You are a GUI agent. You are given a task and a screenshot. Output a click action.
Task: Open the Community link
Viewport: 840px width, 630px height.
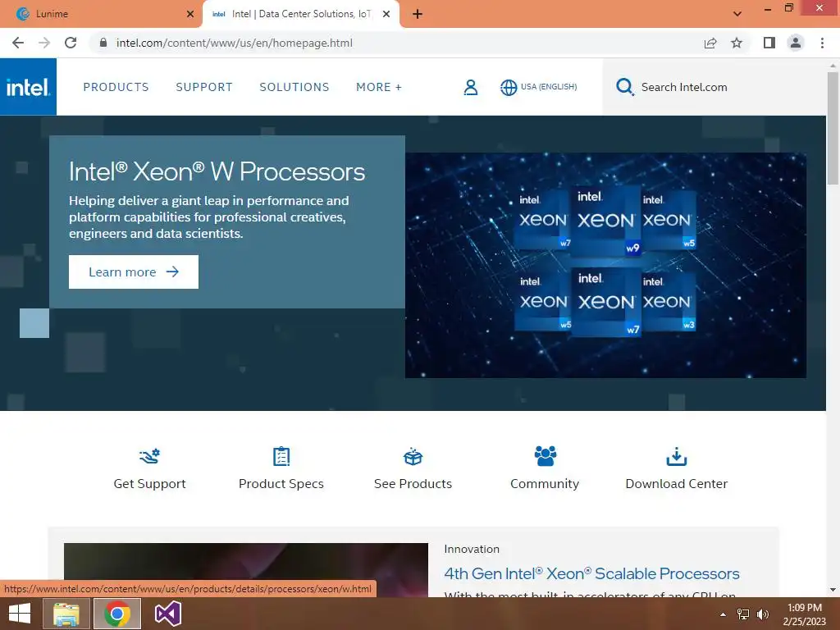[545, 484]
